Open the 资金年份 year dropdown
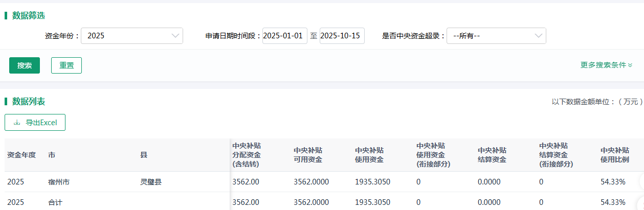 (131, 36)
